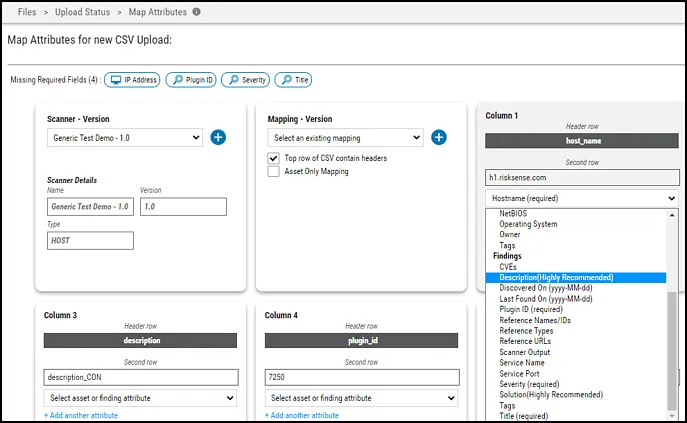Screen dimensions: 687x423
Task: Click the plugin_id header row bar
Action: pyautogui.click(x=361, y=341)
